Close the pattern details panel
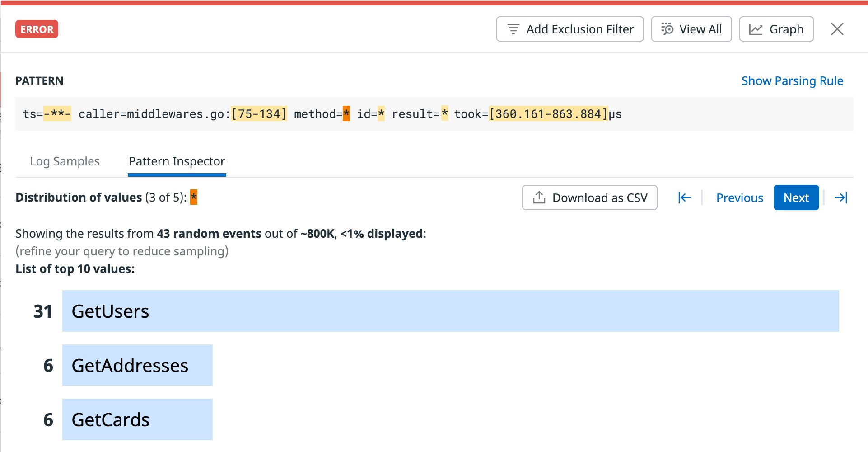This screenshot has height=452, width=868. pos(837,28)
